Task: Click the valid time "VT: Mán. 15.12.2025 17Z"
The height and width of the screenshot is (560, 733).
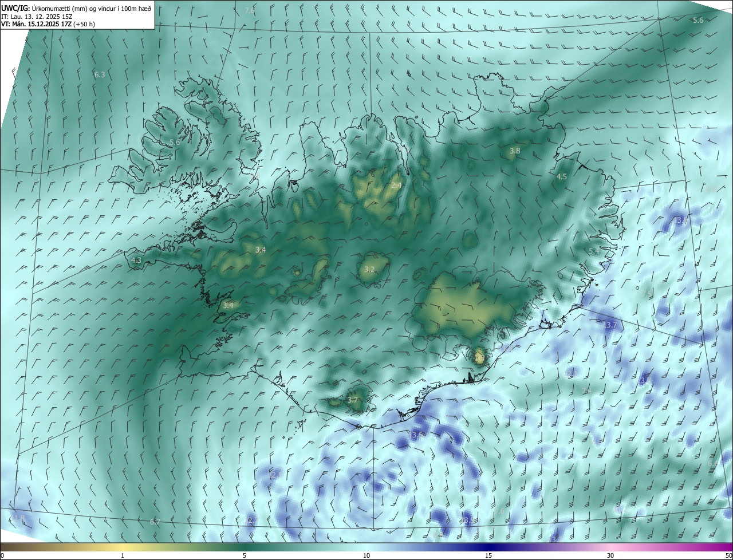Action: point(36,24)
